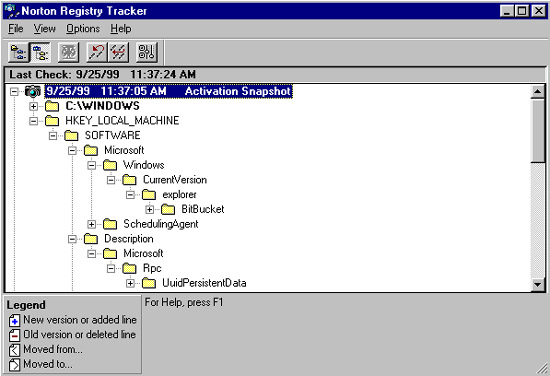
Task: Click the 'New version or added line' text
Action: click(80, 320)
